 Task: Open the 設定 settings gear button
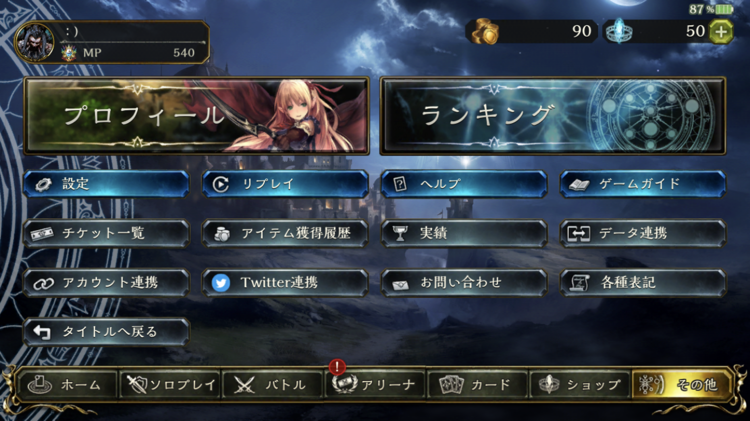pyautogui.click(x=106, y=184)
